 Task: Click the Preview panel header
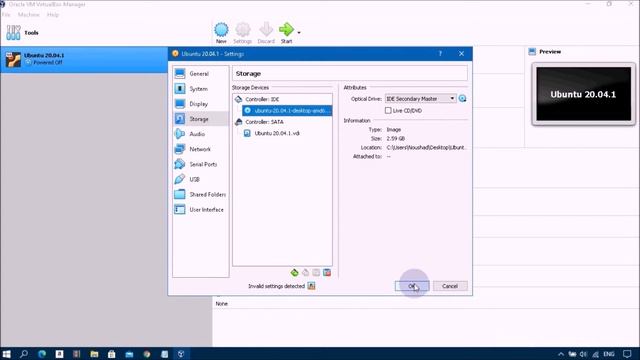tap(550, 52)
